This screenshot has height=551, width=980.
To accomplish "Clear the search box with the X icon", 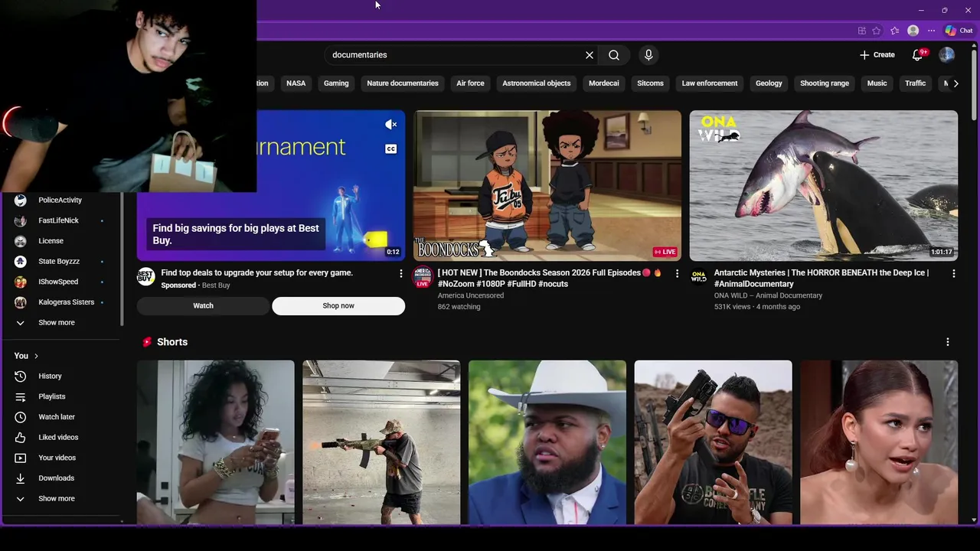I will pyautogui.click(x=590, y=55).
